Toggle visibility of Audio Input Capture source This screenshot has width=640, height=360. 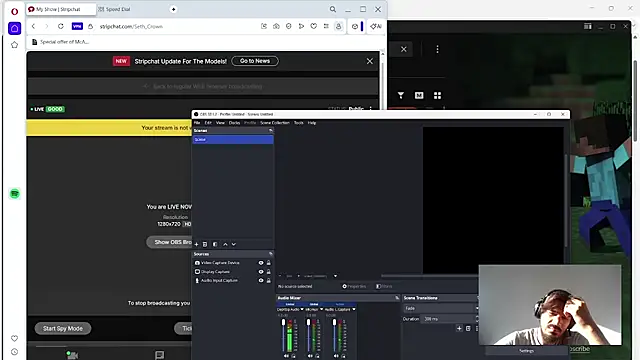pos(261,280)
